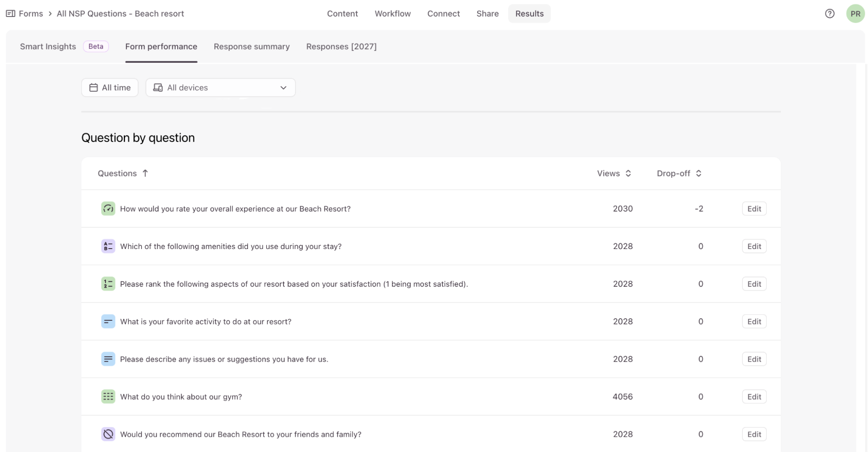Click the Questions column header
The image size is (868, 452).
(x=117, y=173)
